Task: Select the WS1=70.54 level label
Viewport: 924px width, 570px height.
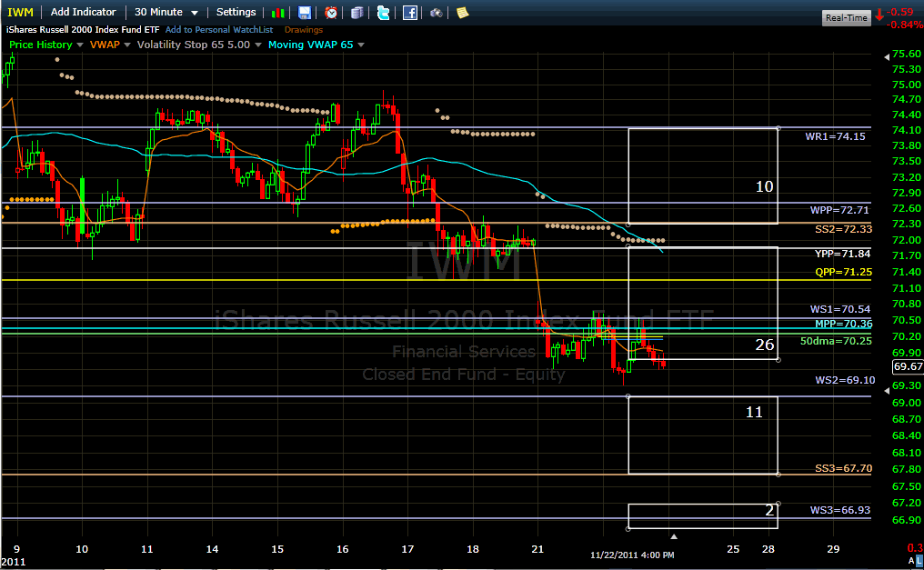Action: pyautogui.click(x=839, y=309)
